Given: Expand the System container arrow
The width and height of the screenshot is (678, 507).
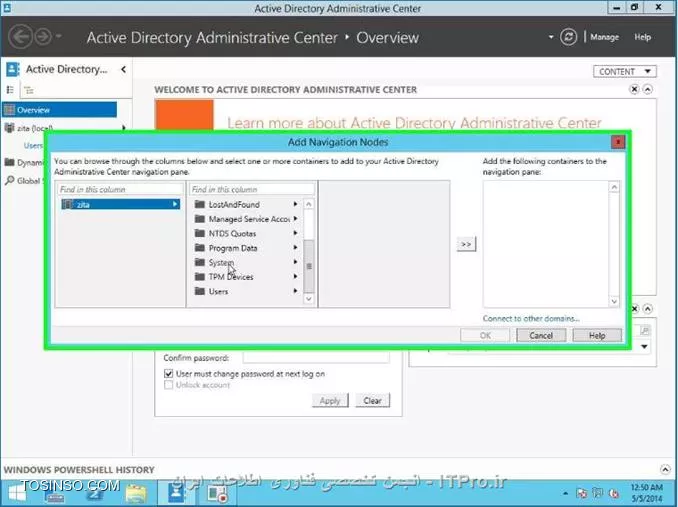Looking at the screenshot, I should (295, 262).
